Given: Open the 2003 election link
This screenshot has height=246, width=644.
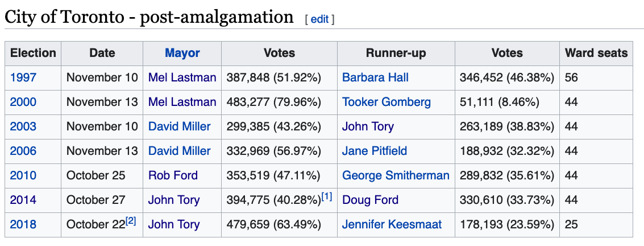Looking at the screenshot, I should 23,126.
